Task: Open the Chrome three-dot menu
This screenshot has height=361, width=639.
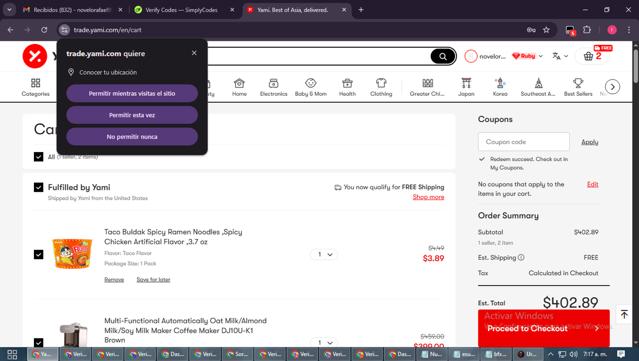Action: click(629, 30)
